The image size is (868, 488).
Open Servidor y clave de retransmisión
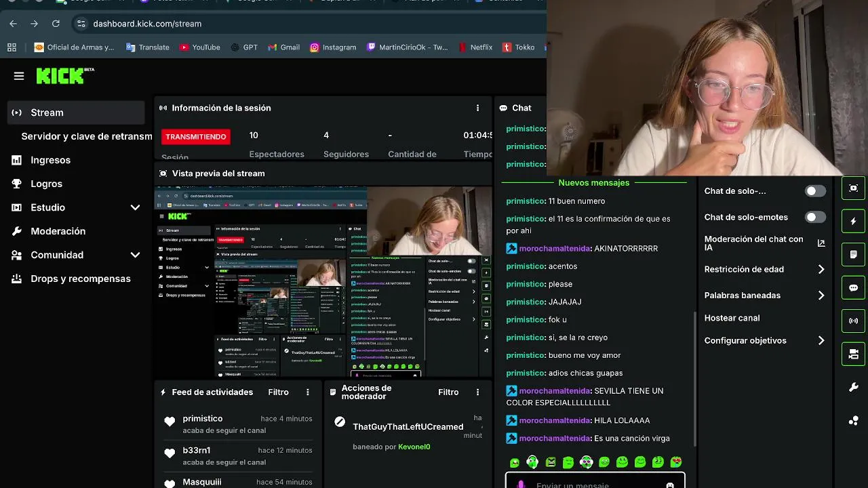click(87, 136)
